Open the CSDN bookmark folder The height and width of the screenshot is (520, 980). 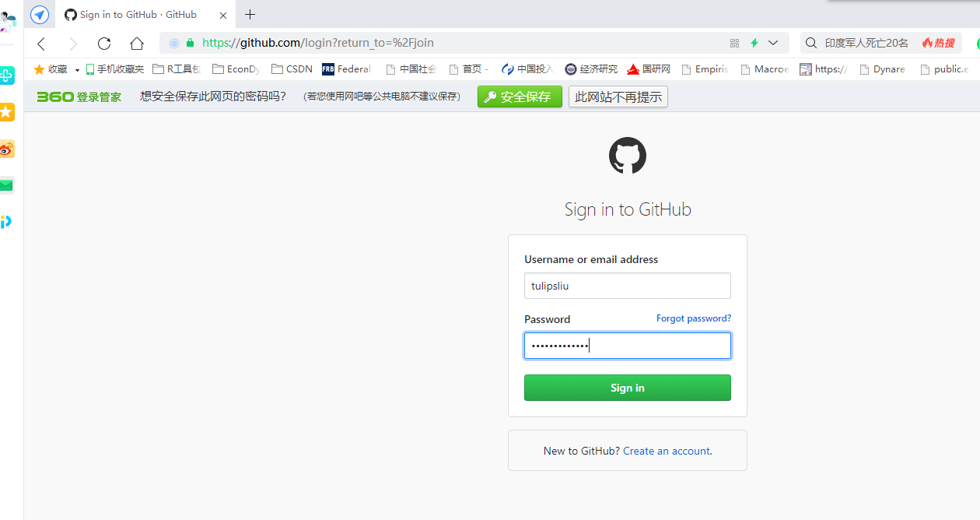coord(292,69)
